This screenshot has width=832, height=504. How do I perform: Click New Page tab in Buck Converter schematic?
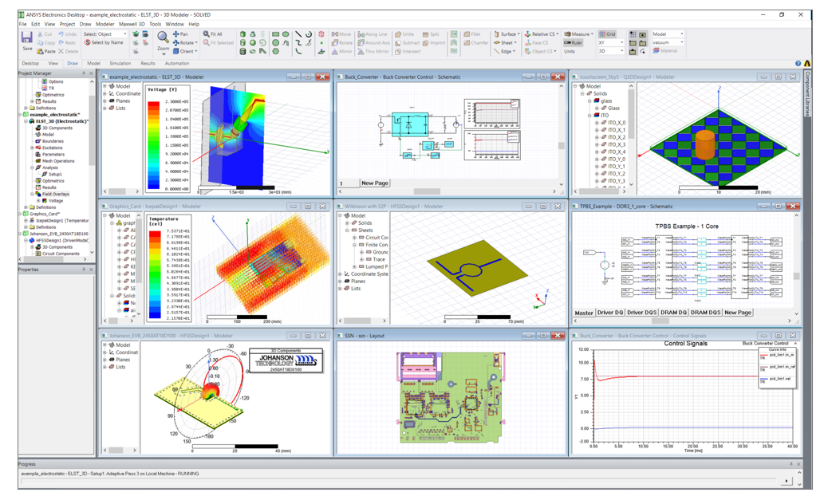pyautogui.click(x=375, y=183)
